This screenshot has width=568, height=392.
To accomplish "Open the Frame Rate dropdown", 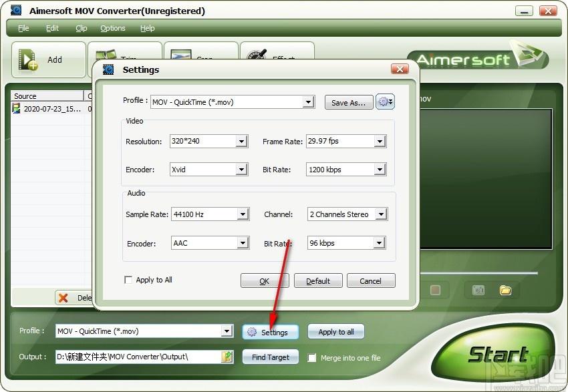I will (x=380, y=141).
